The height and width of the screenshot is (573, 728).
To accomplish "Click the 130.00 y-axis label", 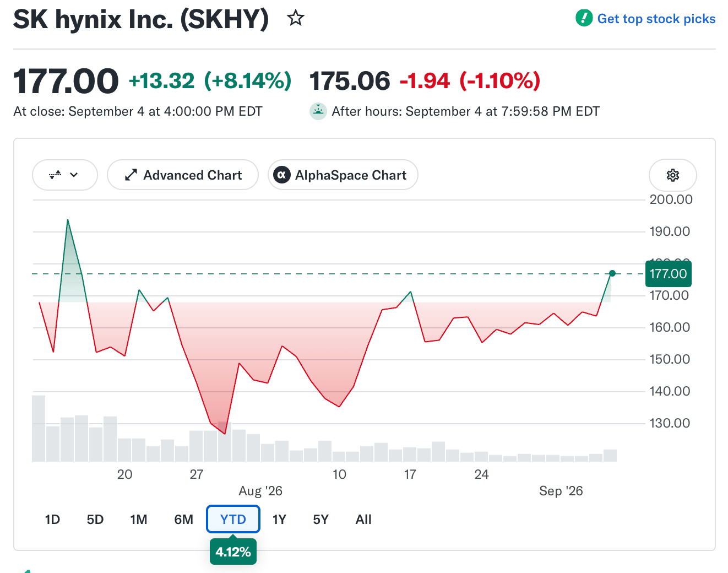I will pos(670,423).
